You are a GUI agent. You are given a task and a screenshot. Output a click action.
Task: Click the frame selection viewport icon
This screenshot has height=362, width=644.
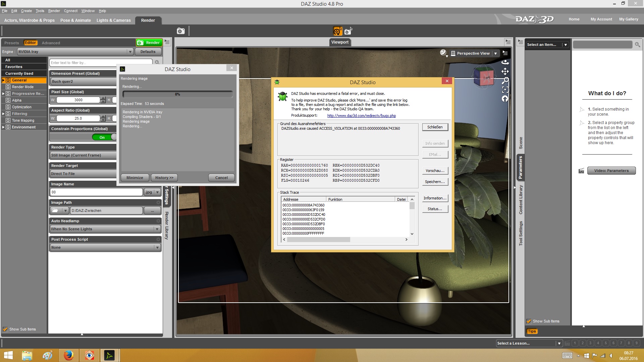pos(505,89)
